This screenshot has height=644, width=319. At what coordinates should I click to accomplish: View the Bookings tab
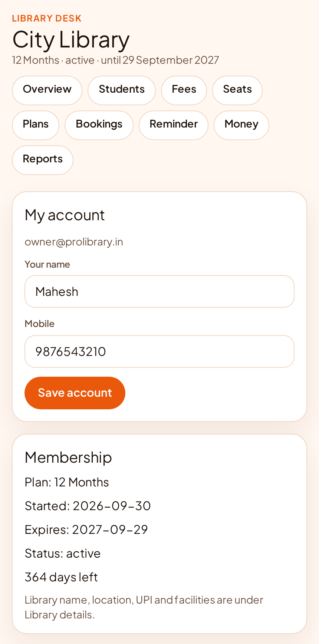[99, 125]
